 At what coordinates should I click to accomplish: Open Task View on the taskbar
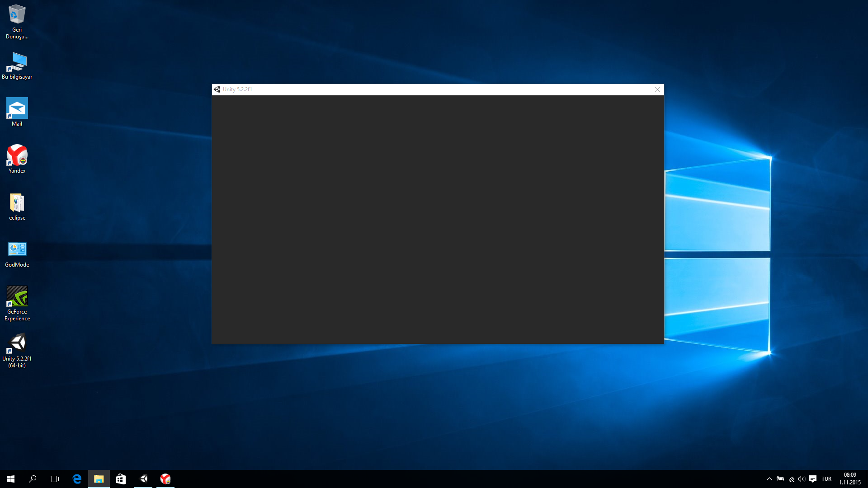point(54,479)
